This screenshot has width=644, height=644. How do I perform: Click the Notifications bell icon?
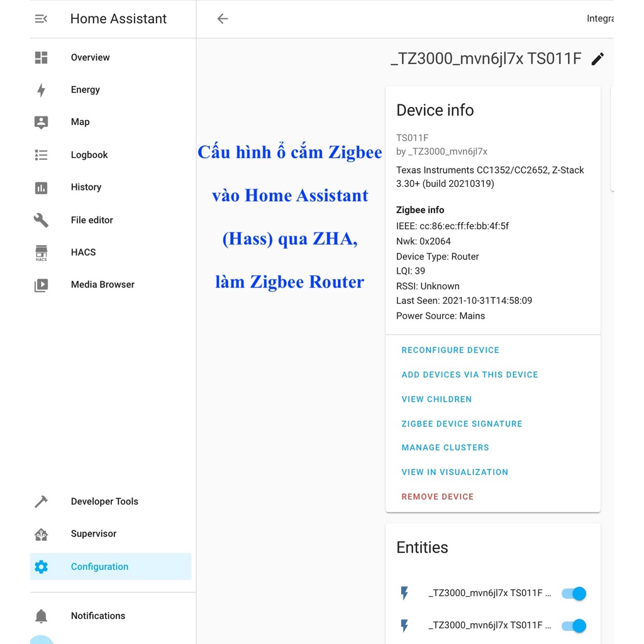(41, 616)
